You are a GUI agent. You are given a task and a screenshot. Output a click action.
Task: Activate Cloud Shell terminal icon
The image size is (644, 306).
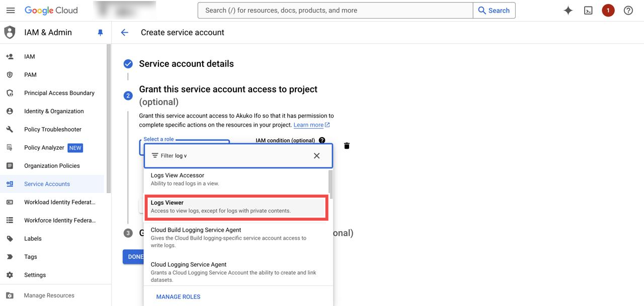click(x=588, y=11)
